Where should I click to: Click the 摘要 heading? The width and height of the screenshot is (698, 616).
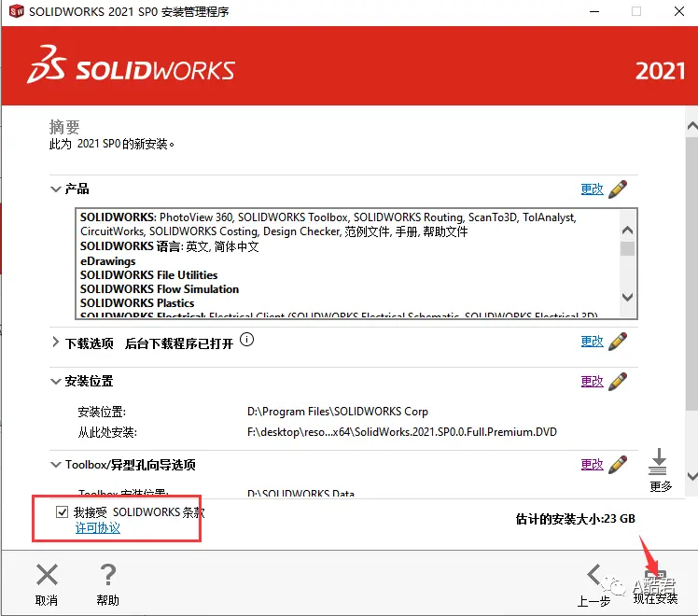64,127
